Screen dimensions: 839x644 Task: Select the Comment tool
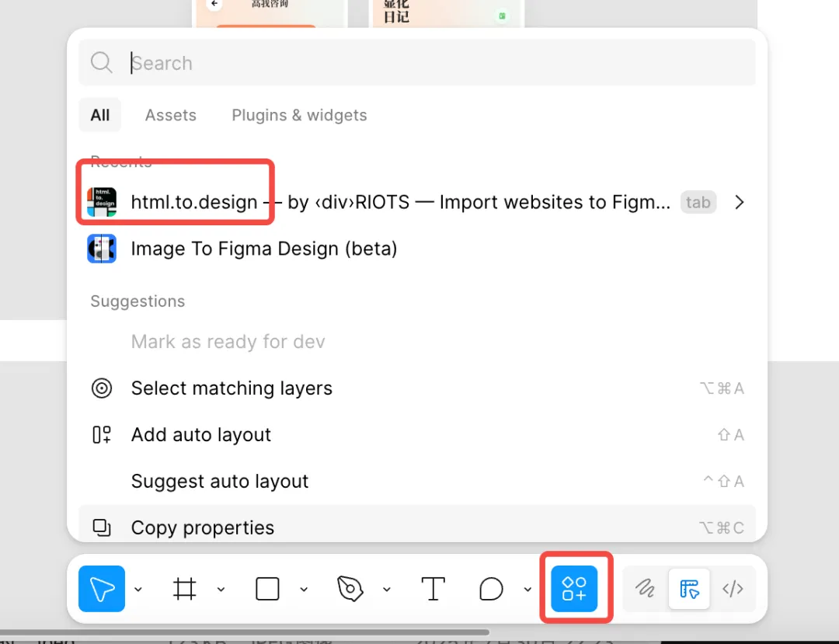click(491, 589)
